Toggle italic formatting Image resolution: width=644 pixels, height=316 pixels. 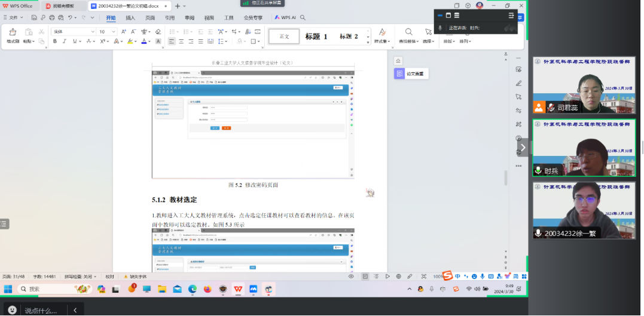tap(65, 42)
